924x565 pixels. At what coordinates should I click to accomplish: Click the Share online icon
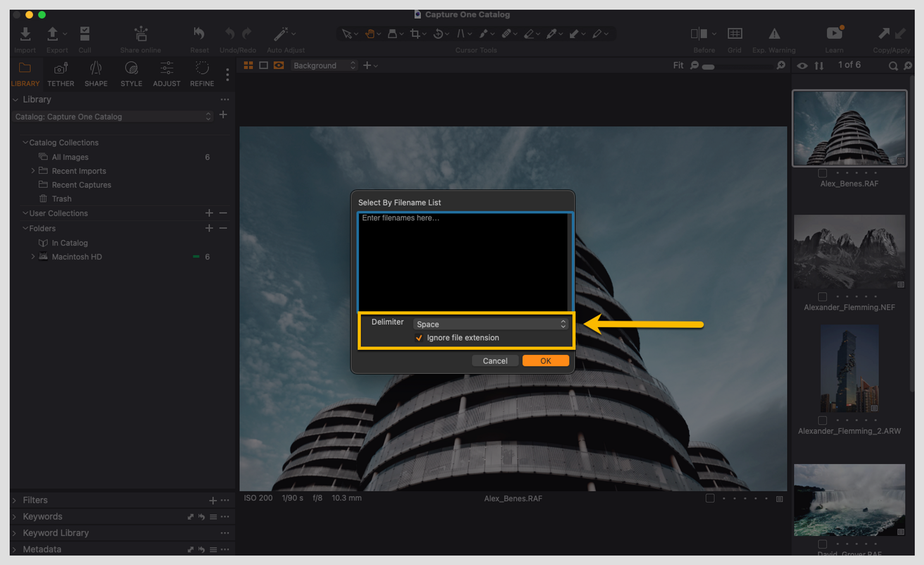(x=141, y=34)
